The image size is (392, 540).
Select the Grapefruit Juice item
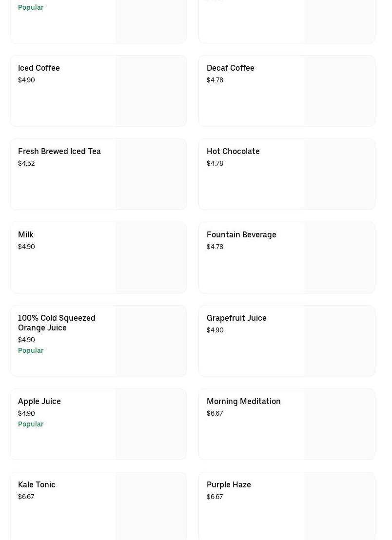click(236, 318)
